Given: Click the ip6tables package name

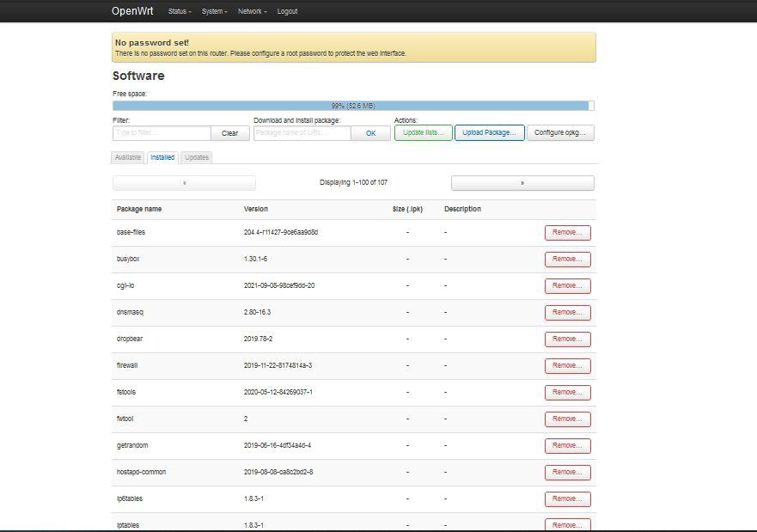Looking at the screenshot, I should point(130,498).
